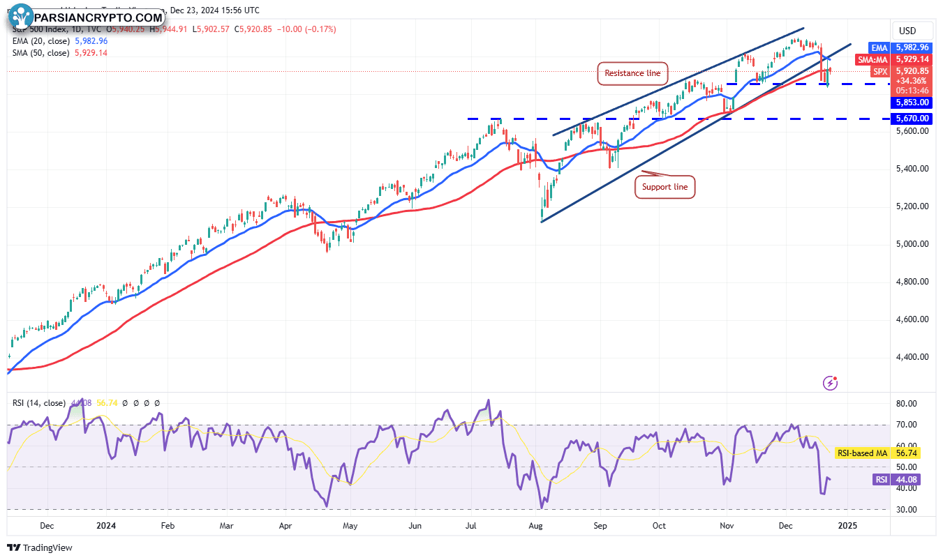The height and width of the screenshot is (560, 943).
Task: Click the 5,670.00 horizontal line label
Action: point(912,119)
